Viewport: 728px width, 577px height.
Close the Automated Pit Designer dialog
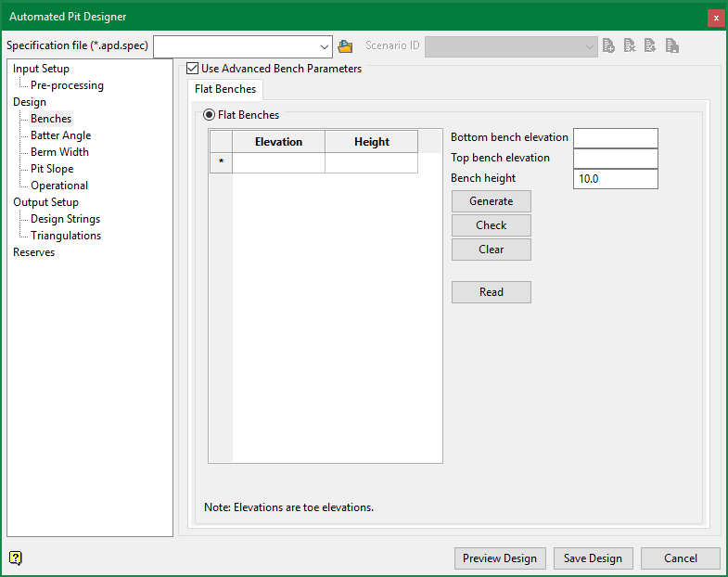point(715,17)
